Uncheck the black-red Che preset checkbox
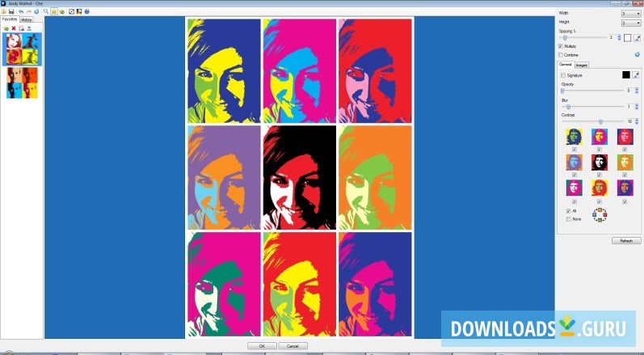 [600, 175]
